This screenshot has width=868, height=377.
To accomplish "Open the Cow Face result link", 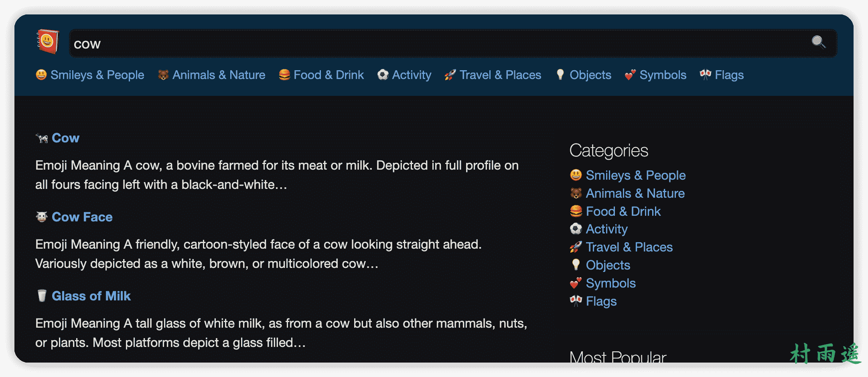I will 82,217.
